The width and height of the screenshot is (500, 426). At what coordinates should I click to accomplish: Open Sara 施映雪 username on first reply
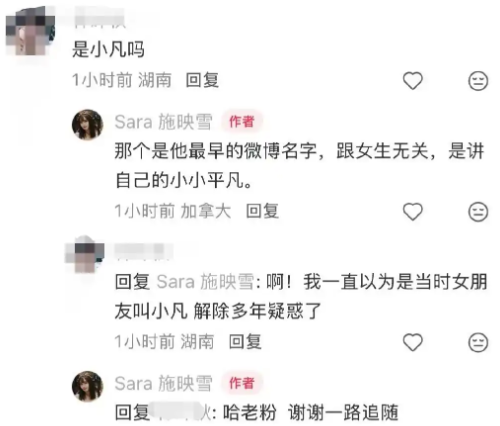click(x=163, y=122)
